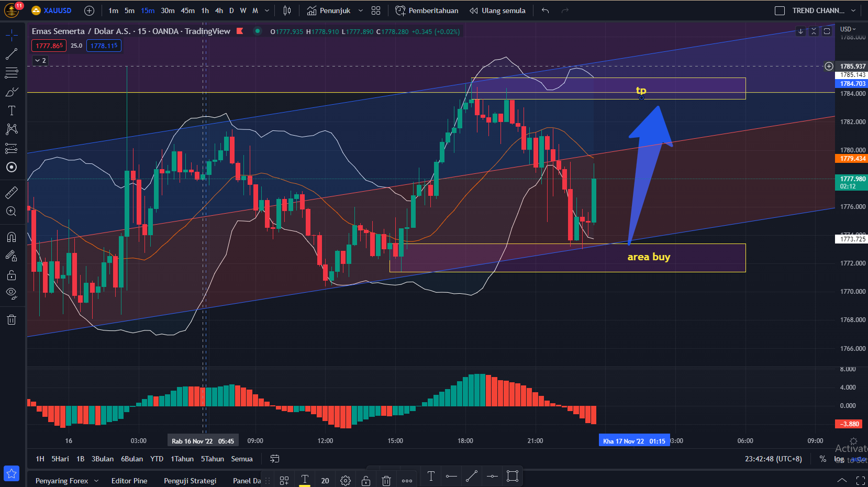The width and height of the screenshot is (868, 487).
Task: Click the blue buy price 1778.115
Action: pyautogui.click(x=104, y=46)
